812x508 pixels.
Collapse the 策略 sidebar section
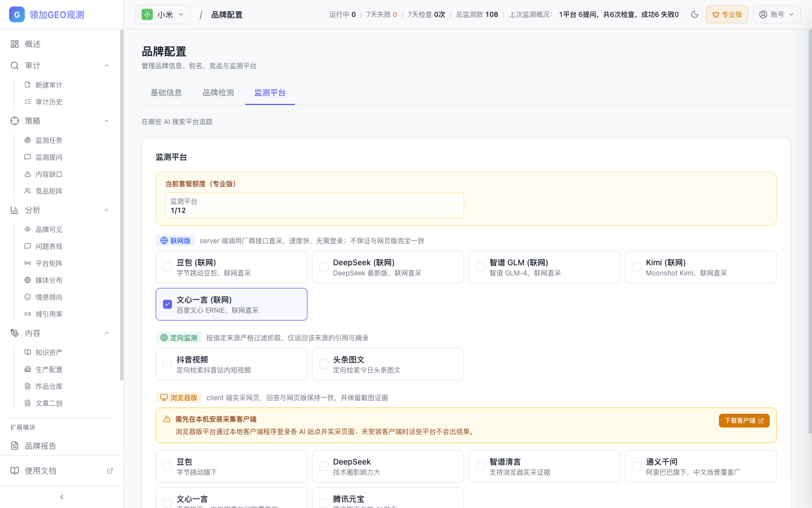tap(107, 121)
